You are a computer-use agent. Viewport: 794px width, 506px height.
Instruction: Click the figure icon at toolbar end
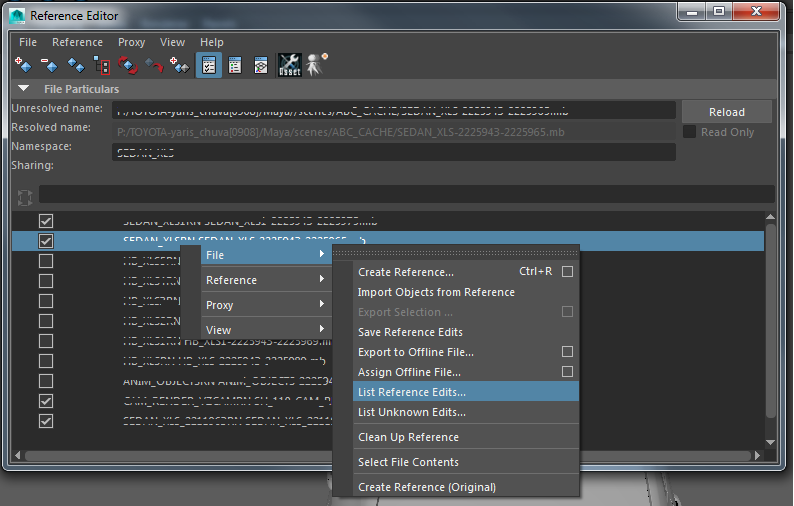coord(317,66)
